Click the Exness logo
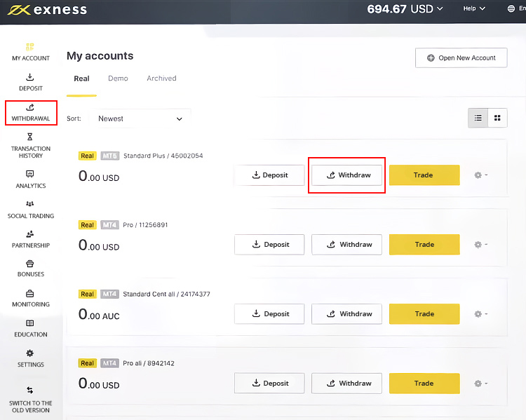The height and width of the screenshot is (420, 526). pos(47,10)
